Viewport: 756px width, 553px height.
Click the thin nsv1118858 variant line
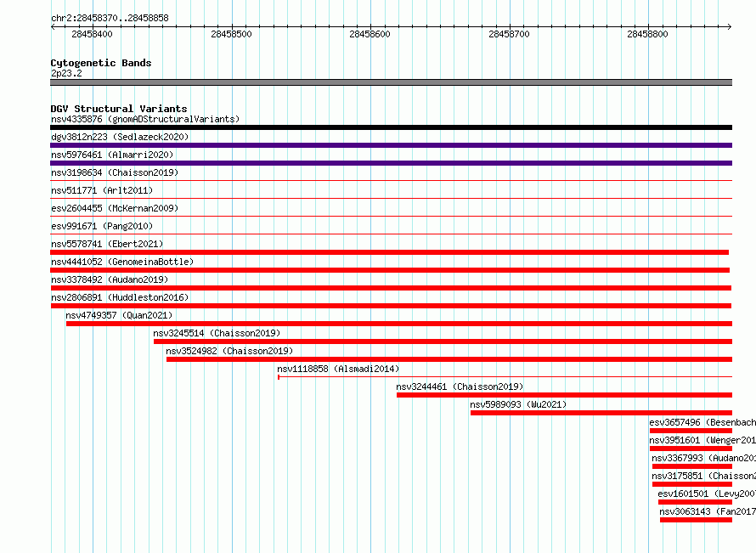(505, 377)
